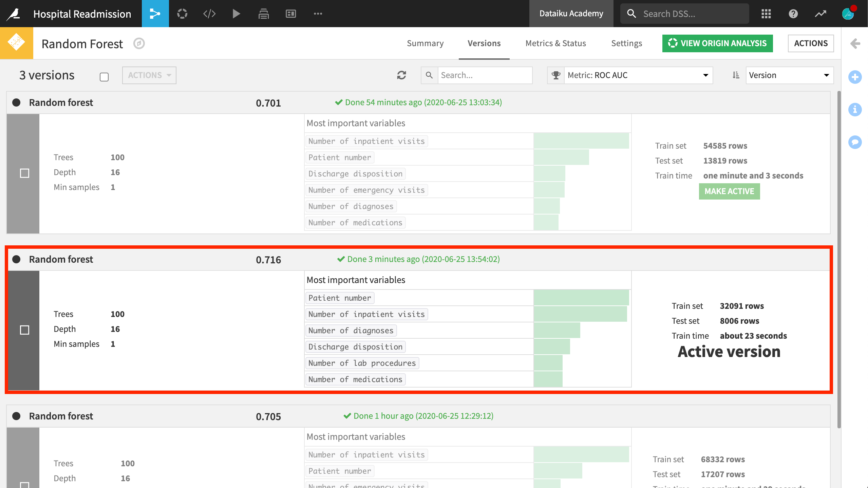This screenshot has height=488, width=868.
Task: Click the 0.716 ROC AUC score
Action: click(x=268, y=260)
